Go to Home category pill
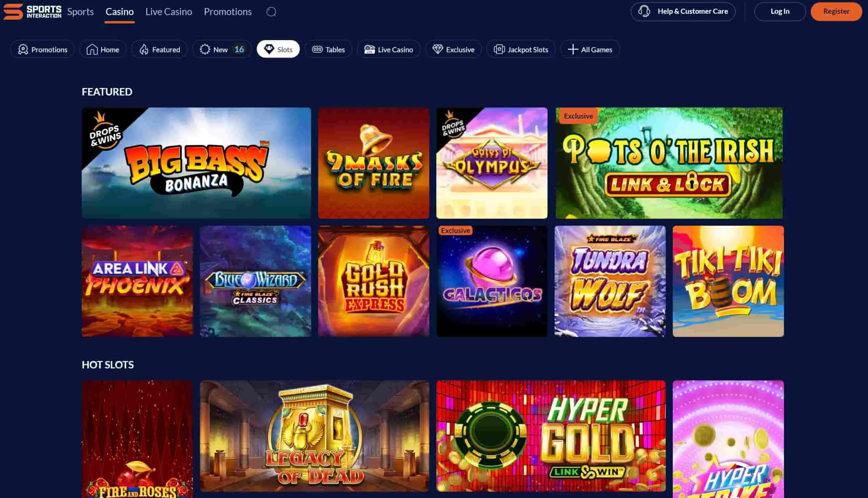The width and height of the screenshot is (868, 498). [x=103, y=50]
